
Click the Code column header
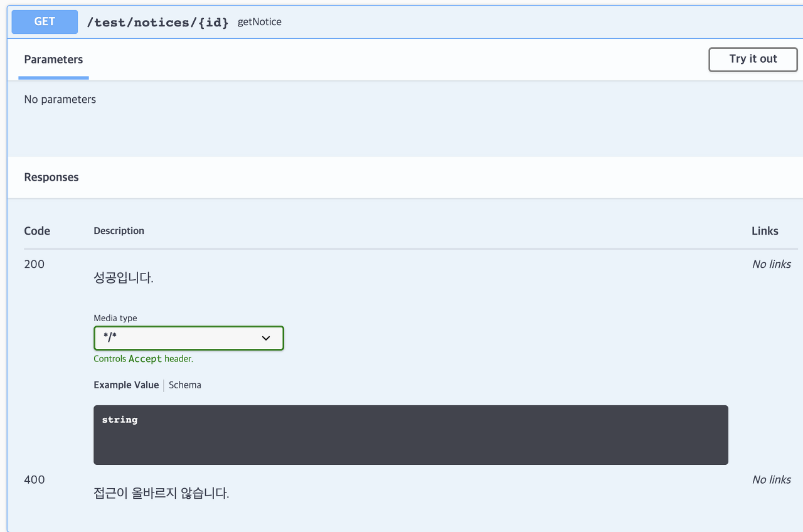point(37,231)
